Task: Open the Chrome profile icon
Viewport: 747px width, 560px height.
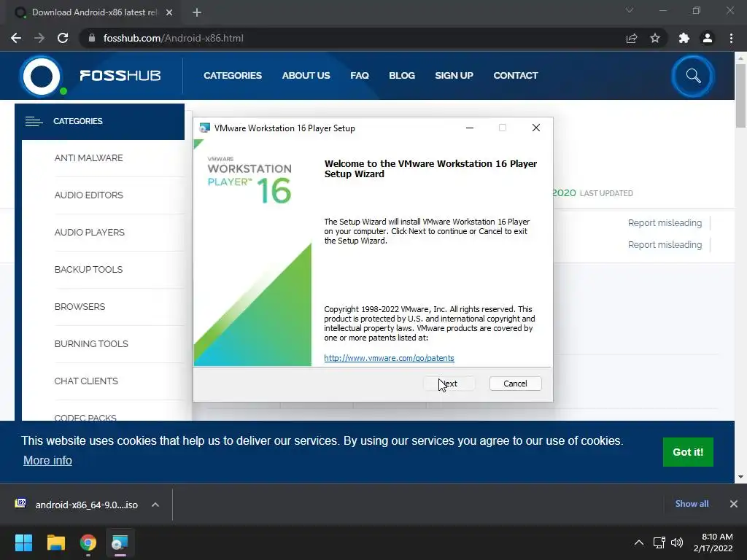Action: [x=708, y=38]
